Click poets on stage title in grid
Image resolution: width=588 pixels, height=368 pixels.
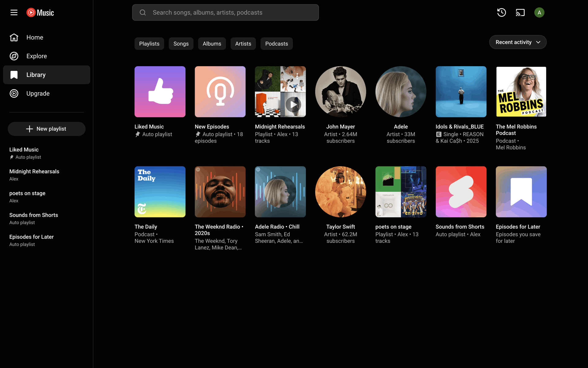tap(394, 227)
